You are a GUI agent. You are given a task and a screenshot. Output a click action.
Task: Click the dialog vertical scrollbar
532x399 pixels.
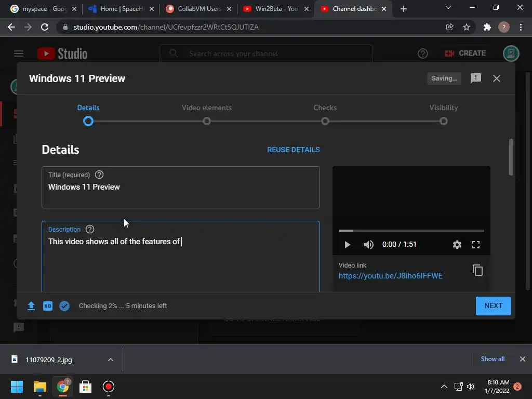511,157
